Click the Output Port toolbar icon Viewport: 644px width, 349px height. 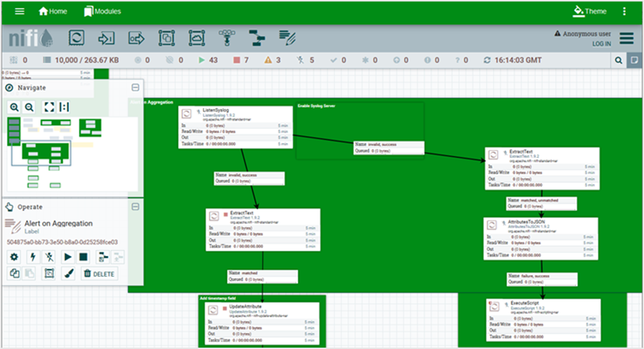[137, 37]
